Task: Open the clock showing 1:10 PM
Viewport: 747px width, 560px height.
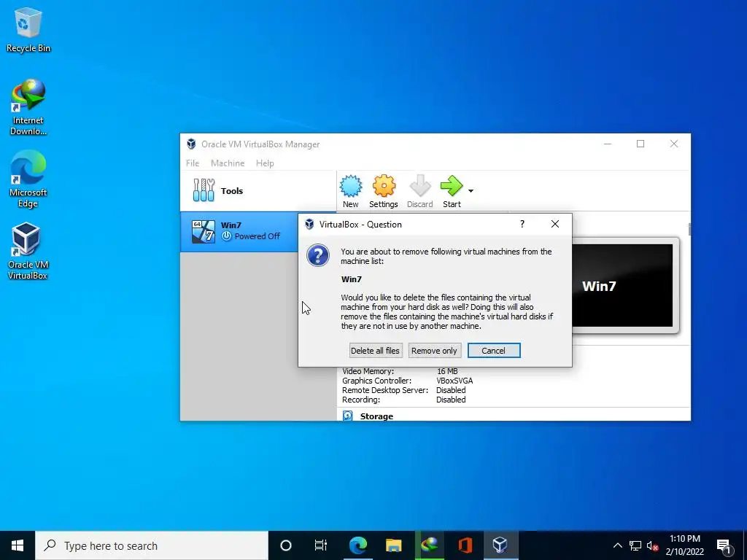Action: click(684, 545)
